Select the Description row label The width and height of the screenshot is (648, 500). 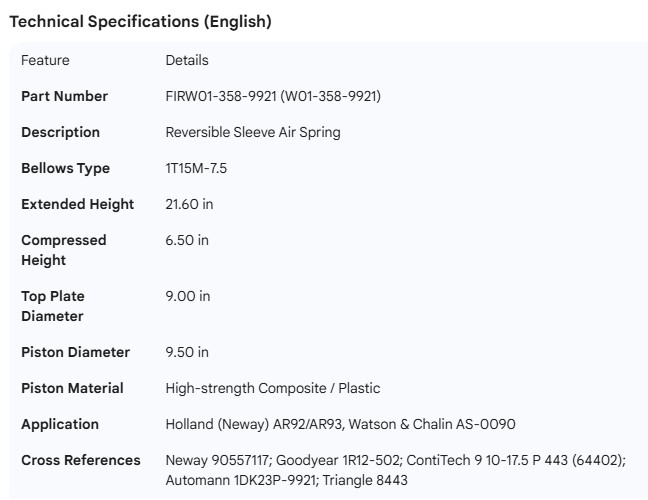[60, 132]
